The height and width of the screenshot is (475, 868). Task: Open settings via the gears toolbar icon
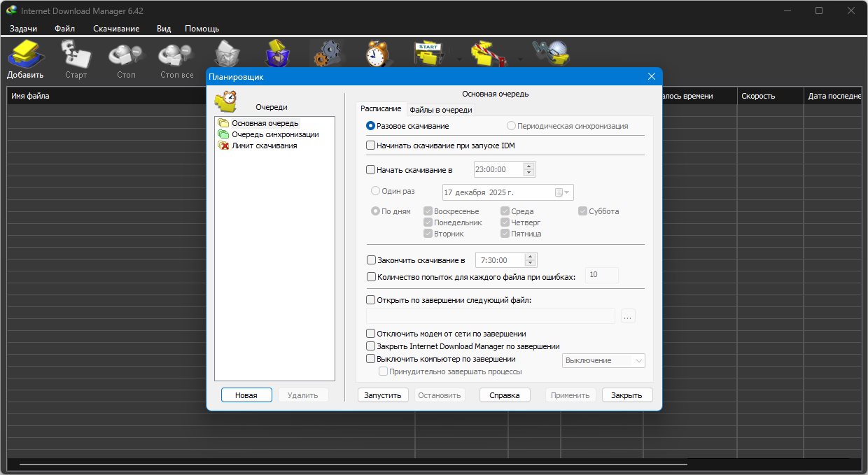point(328,53)
